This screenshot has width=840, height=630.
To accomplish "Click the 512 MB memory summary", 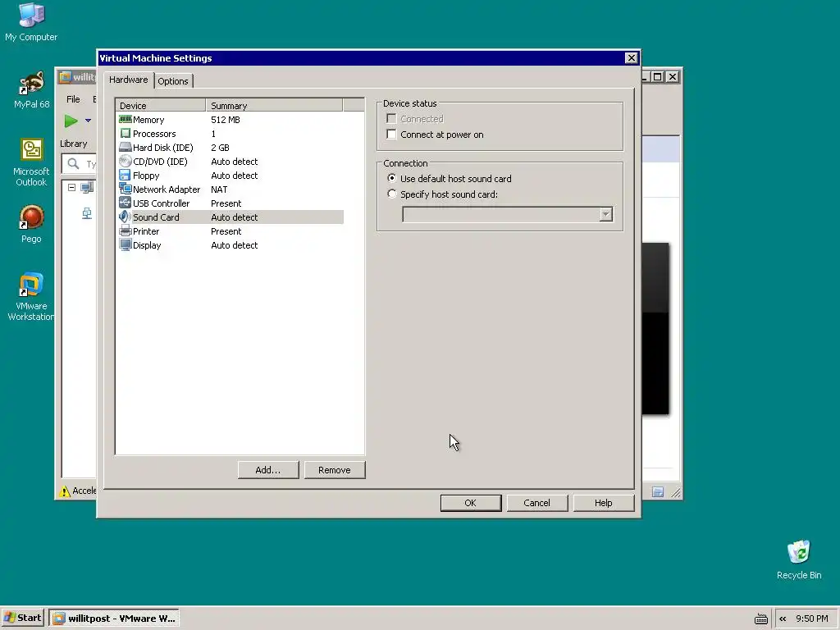I will click(x=226, y=120).
